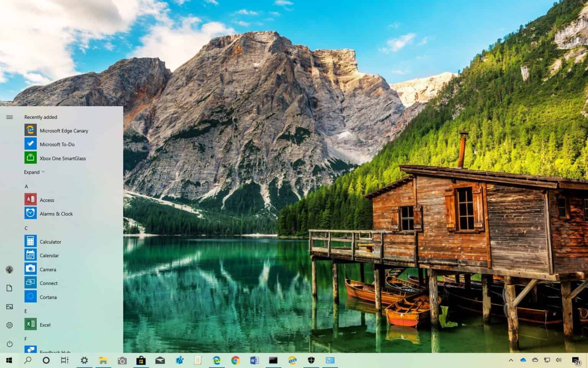Start Microsoft Edge Canary
This screenshot has width=588, height=368.
(64, 130)
